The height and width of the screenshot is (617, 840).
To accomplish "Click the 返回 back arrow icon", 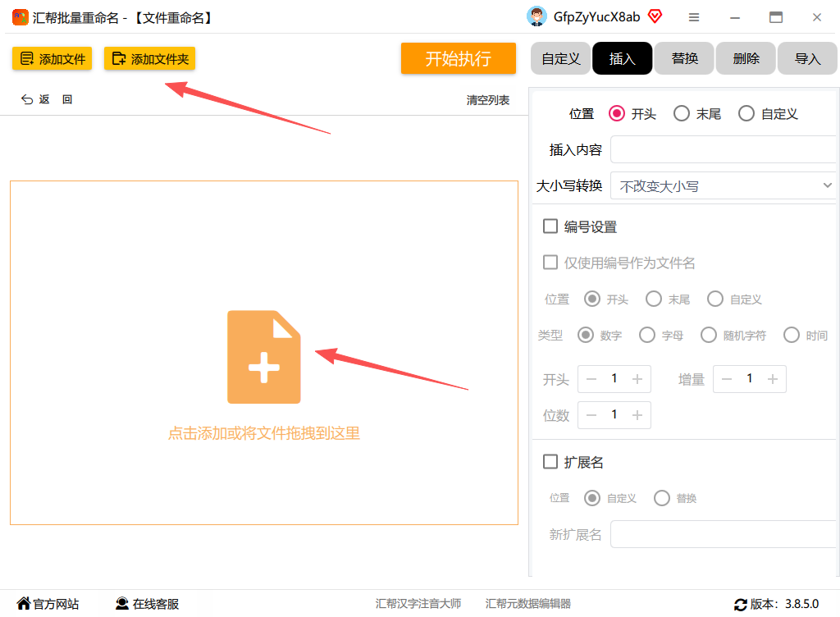I will pos(27,99).
